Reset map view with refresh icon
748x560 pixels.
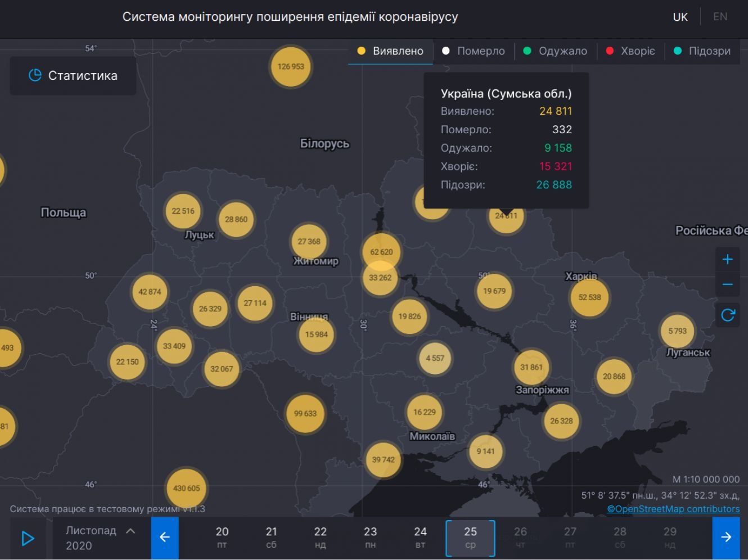point(727,315)
